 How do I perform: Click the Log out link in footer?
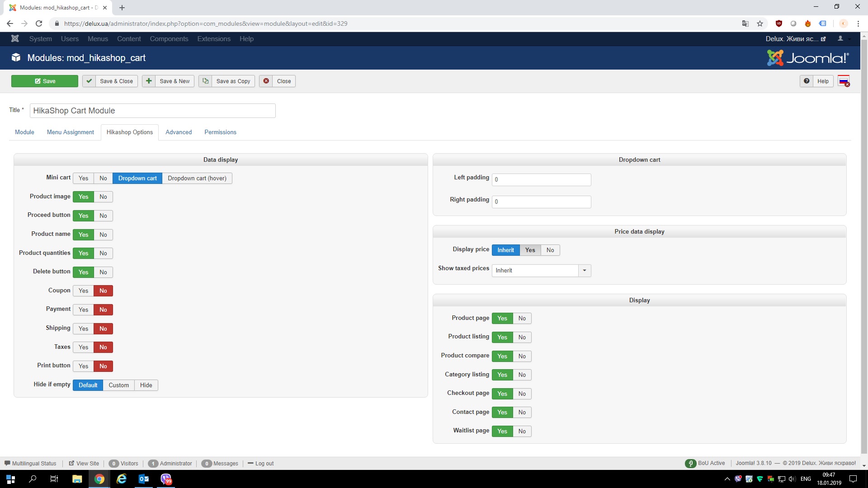coord(264,464)
